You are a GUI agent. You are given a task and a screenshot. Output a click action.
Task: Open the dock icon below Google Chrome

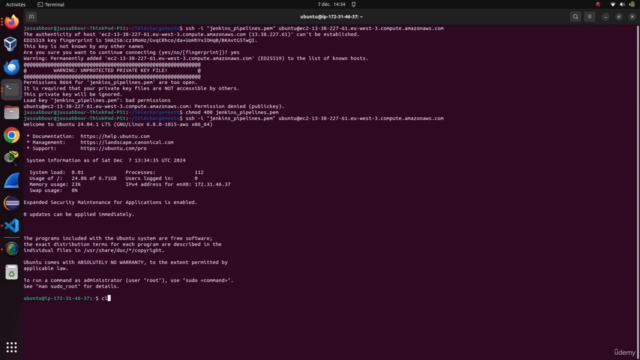[11, 158]
